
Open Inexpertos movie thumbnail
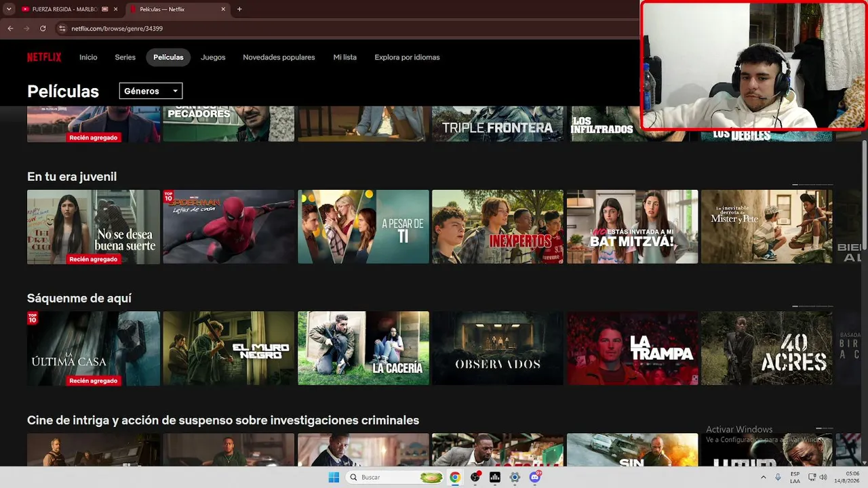pyautogui.click(x=498, y=227)
